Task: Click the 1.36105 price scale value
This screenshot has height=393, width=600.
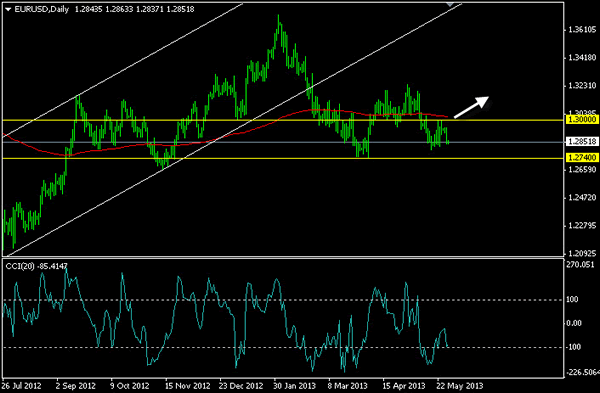Action: [582, 29]
